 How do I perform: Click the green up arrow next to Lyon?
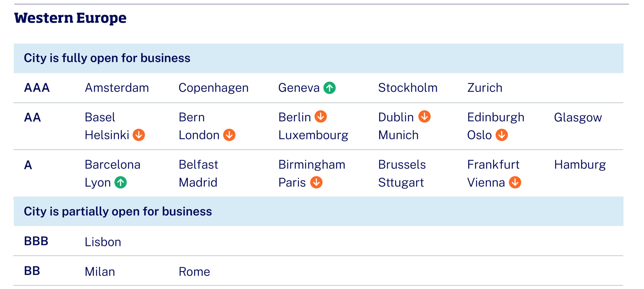120,182
